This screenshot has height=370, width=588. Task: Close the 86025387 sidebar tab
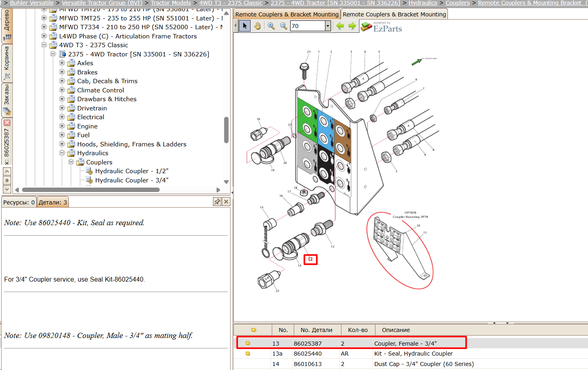coord(7,123)
